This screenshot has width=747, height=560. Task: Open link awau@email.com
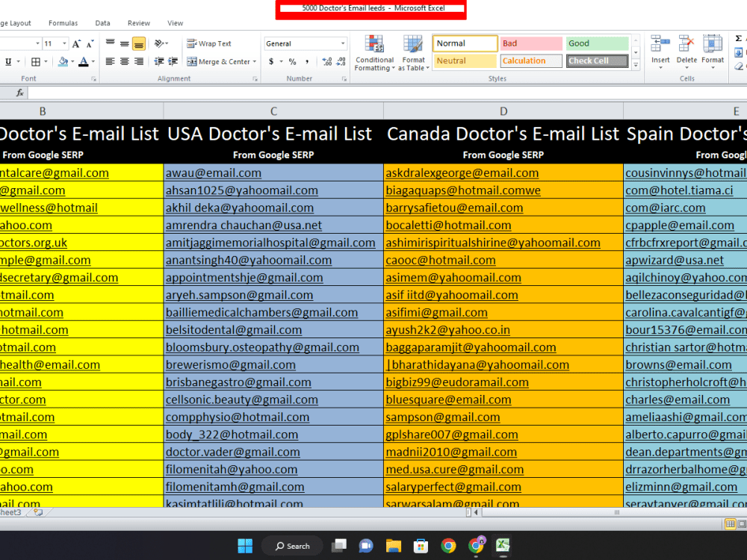click(214, 173)
